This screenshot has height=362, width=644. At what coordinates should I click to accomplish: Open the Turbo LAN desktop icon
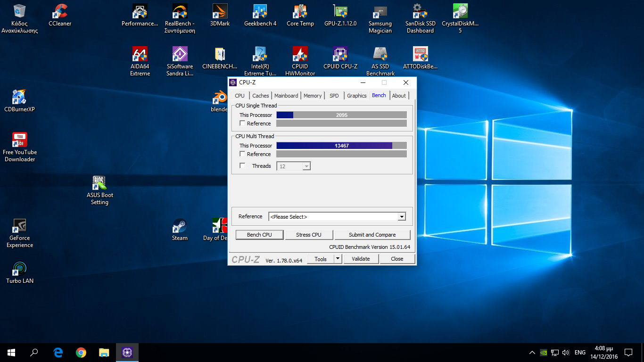pos(20,272)
